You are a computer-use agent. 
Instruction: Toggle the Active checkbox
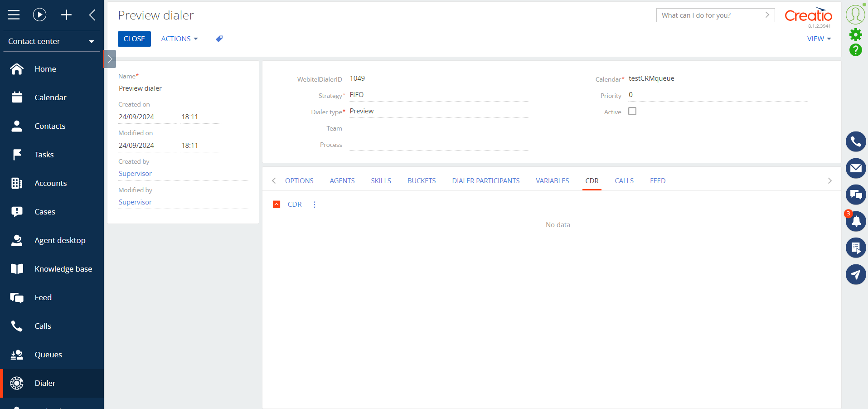[x=632, y=111]
